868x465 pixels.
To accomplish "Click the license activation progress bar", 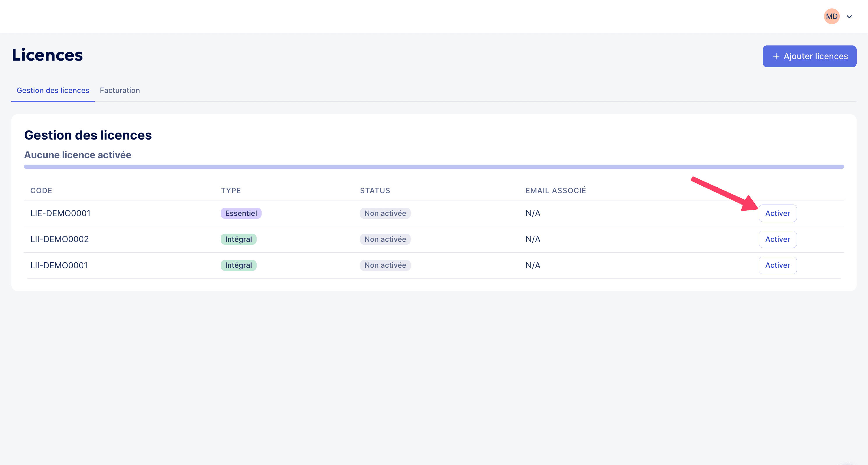I will point(434,166).
